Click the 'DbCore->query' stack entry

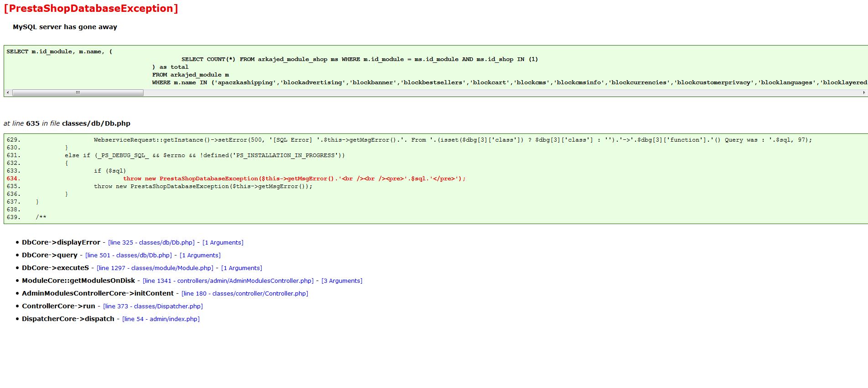pyautogui.click(x=50, y=255)
